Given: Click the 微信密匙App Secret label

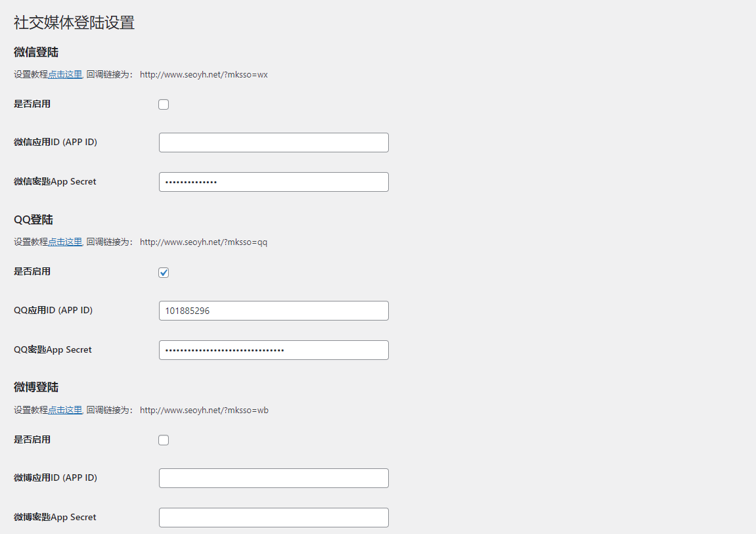Looking at the screenshot, I should click(55, 182).
